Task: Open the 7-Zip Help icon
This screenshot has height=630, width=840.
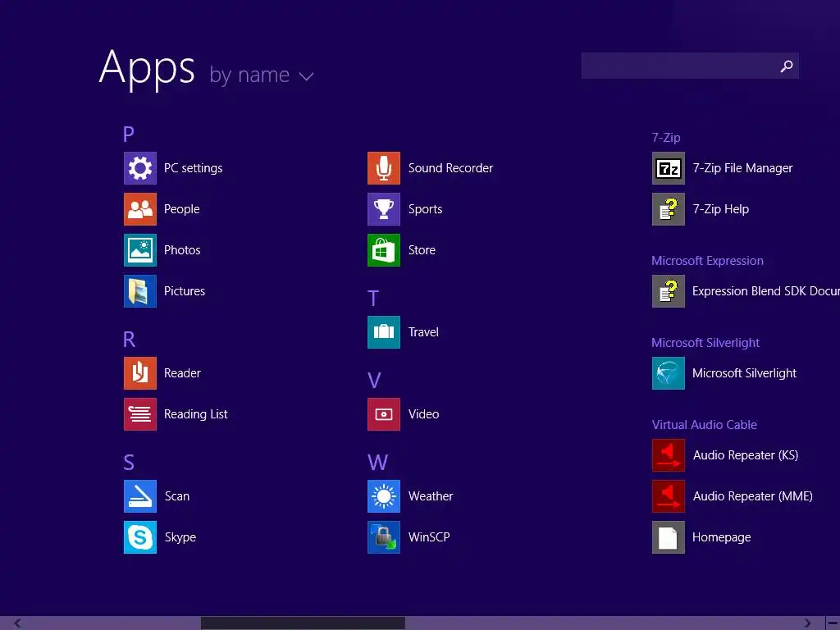Action: click(668, 209)
